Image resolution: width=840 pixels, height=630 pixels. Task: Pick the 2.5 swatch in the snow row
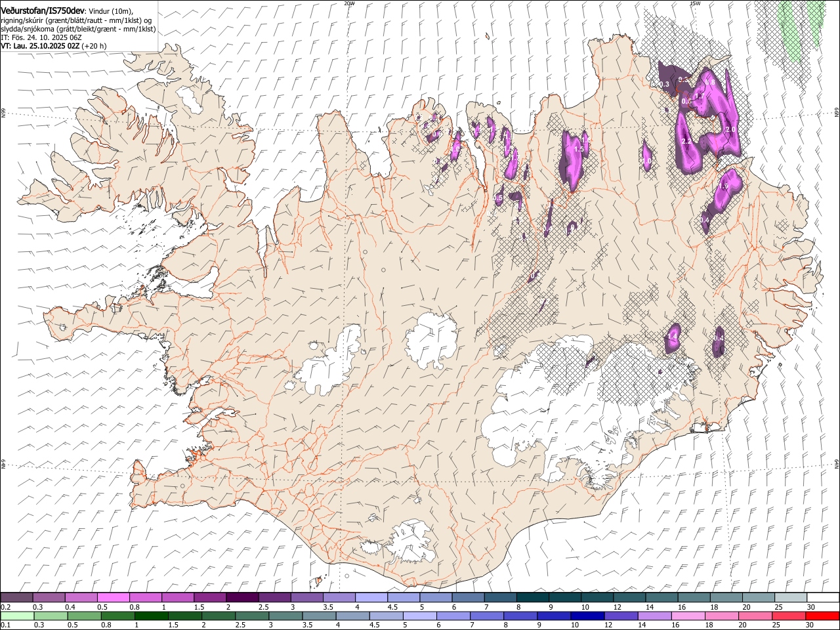click(x=274, y=598)
